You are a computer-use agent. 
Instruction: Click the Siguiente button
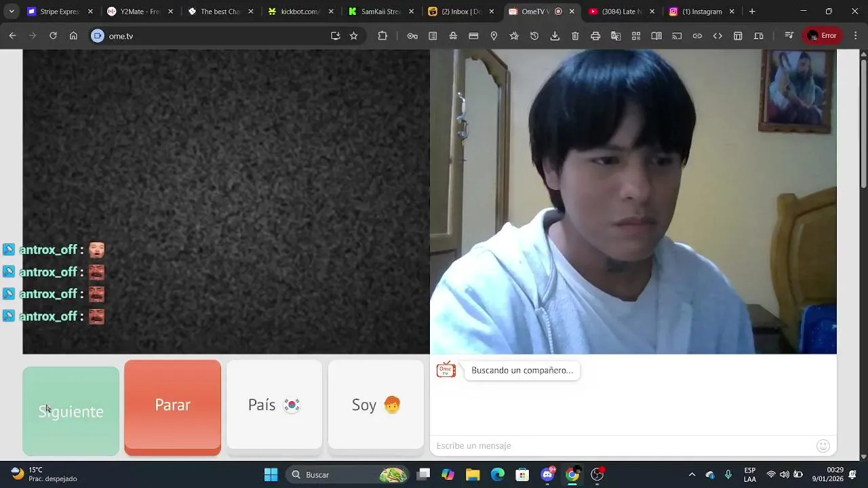[x=71, y=411]
